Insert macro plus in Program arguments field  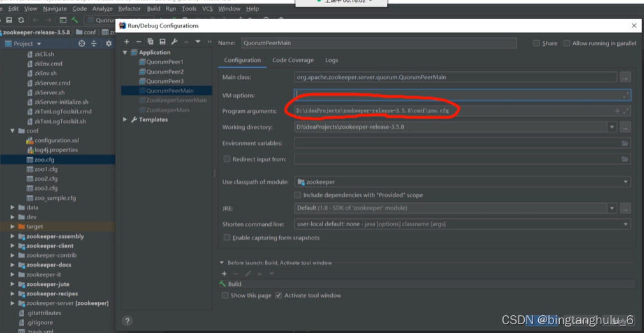pos(617,111)
